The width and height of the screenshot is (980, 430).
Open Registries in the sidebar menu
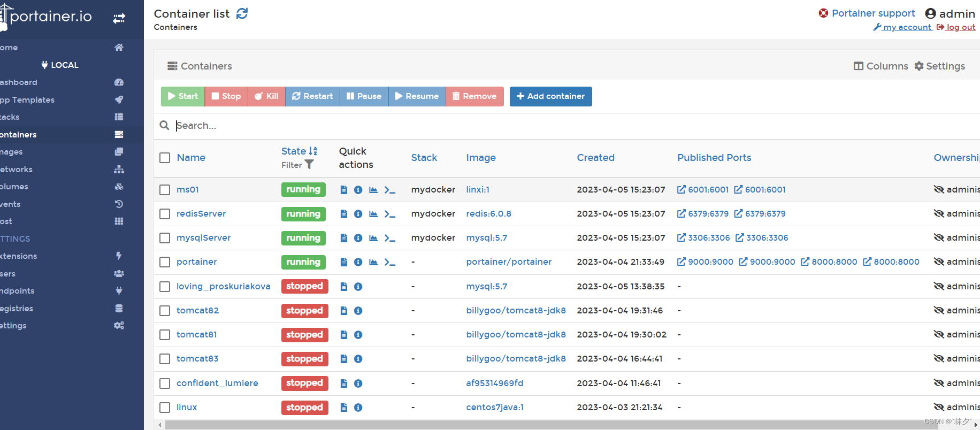(72, 308)
